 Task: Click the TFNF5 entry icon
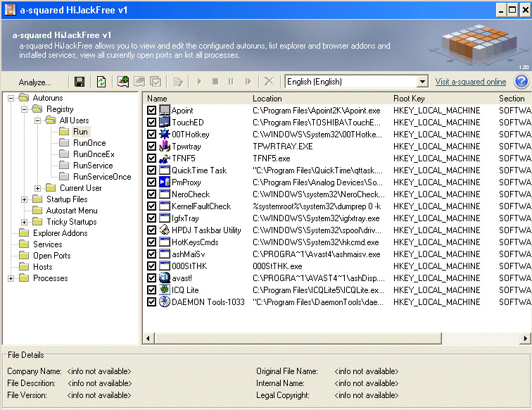tap(165, 158)
